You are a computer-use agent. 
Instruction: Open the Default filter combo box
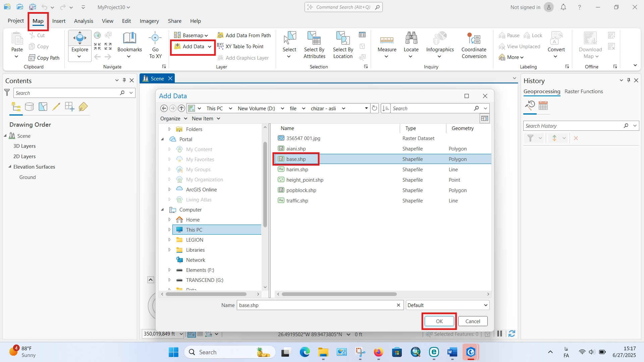[447, 305]
